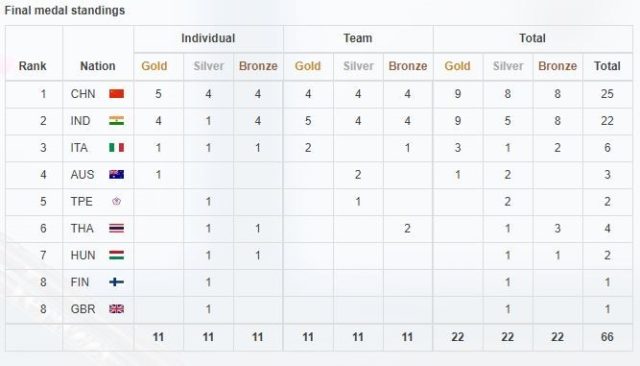
Task: Click the Bronze header under Team
Action: click(408, 66)
